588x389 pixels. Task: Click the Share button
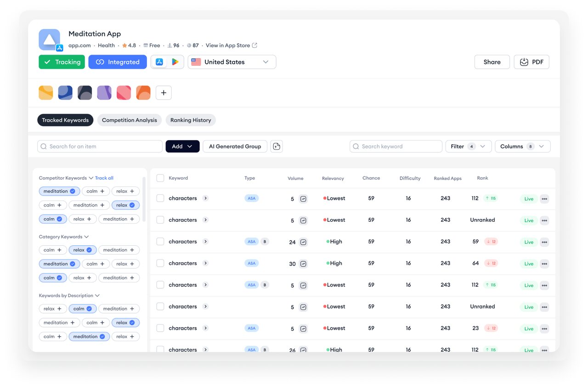pos(492,62)
